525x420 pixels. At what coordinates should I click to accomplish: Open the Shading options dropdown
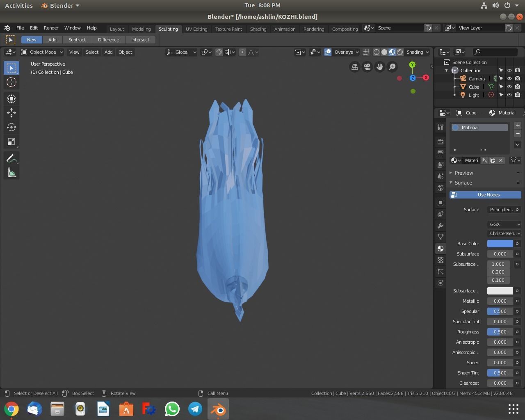click(418, 52)
